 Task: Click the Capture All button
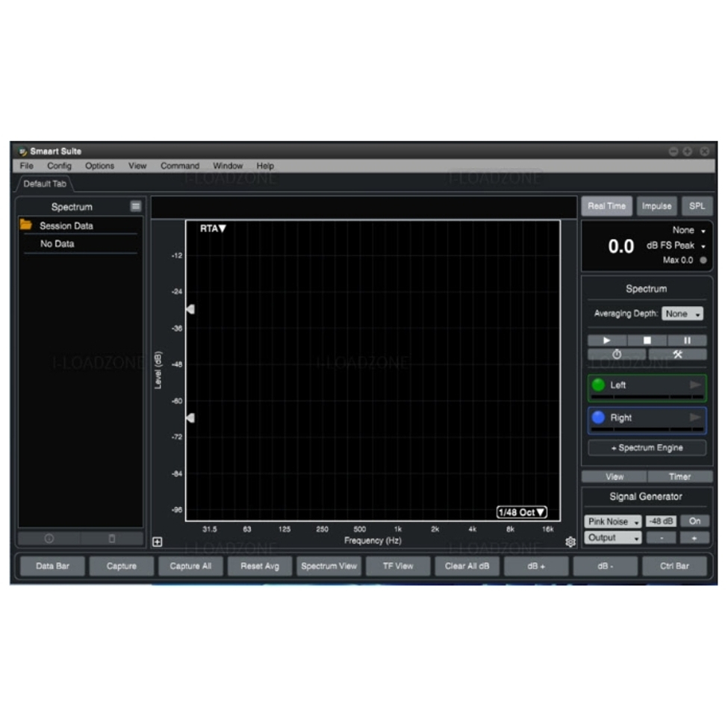190,566
